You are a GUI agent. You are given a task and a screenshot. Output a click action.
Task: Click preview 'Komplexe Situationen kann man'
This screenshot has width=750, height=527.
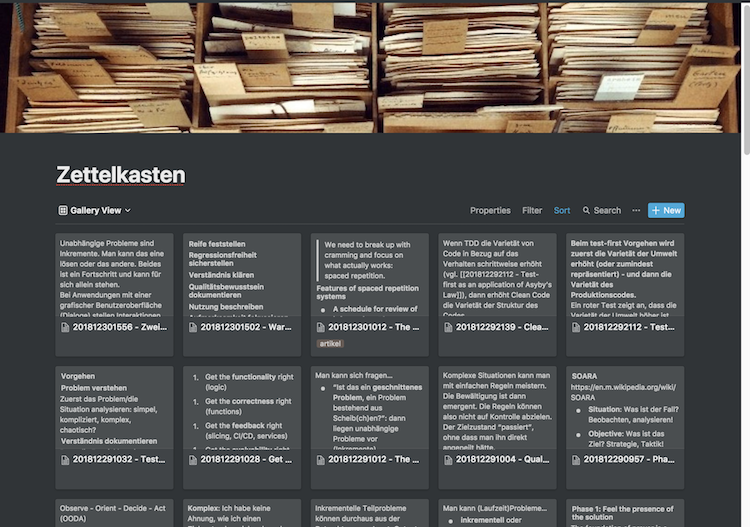pos(496,375)
